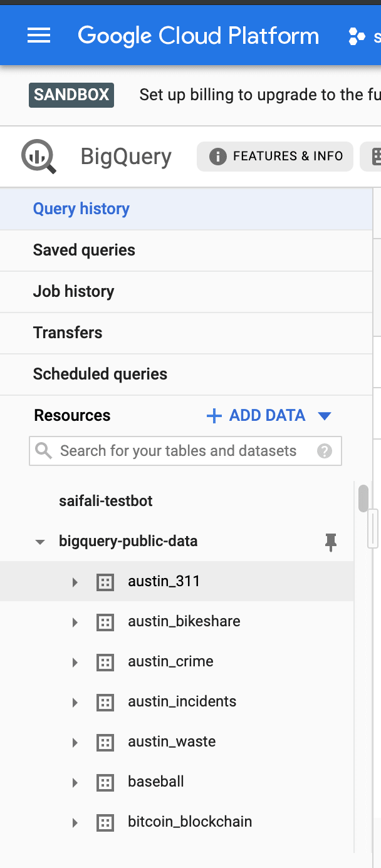
Task: Click the plus icon next to ADD DATA
Action: 214,416
